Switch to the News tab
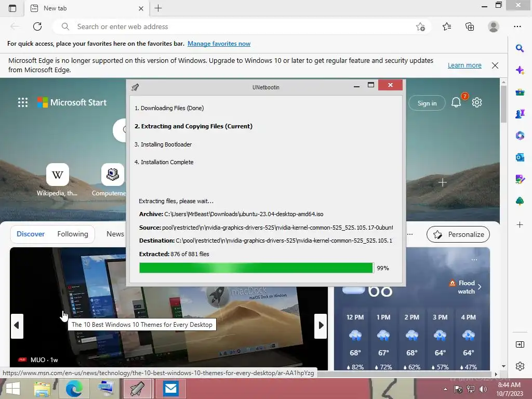This screenshot has width=532, height=399. tap(115, 234)
